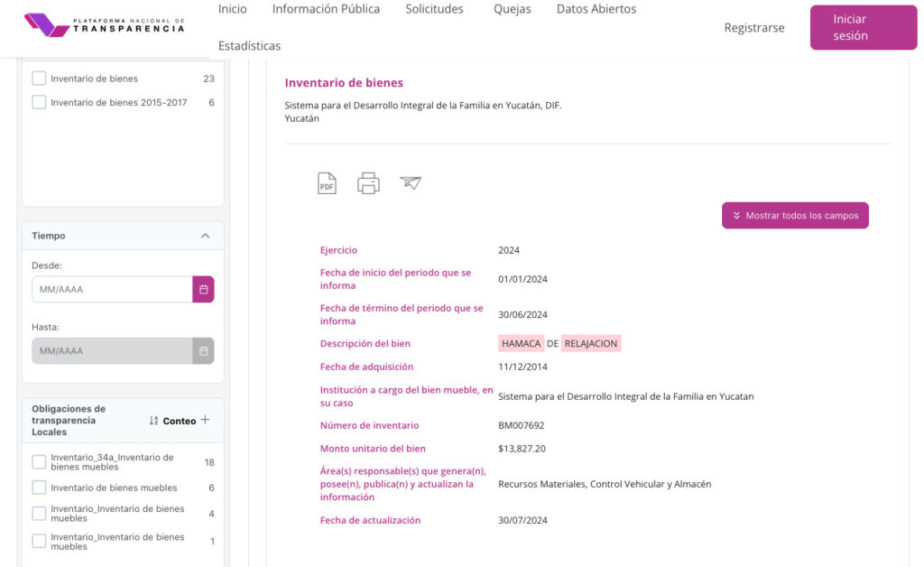Image resolution: width=924 pixels, height=567 pixels.
Task: Select highlighted word HAMACA
Action: 521,344
